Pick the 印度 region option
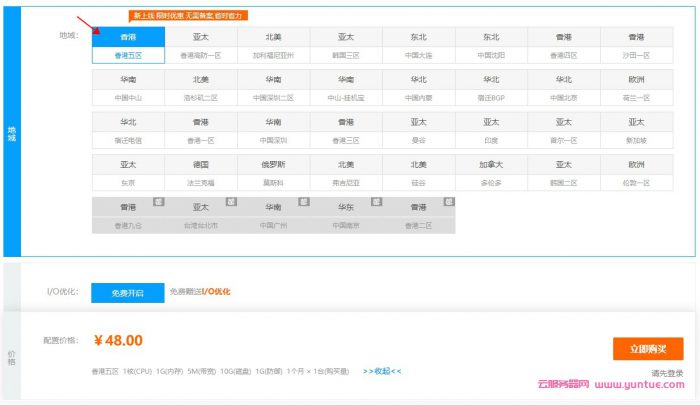Screen dimensions: 700x405 [491, 130]
